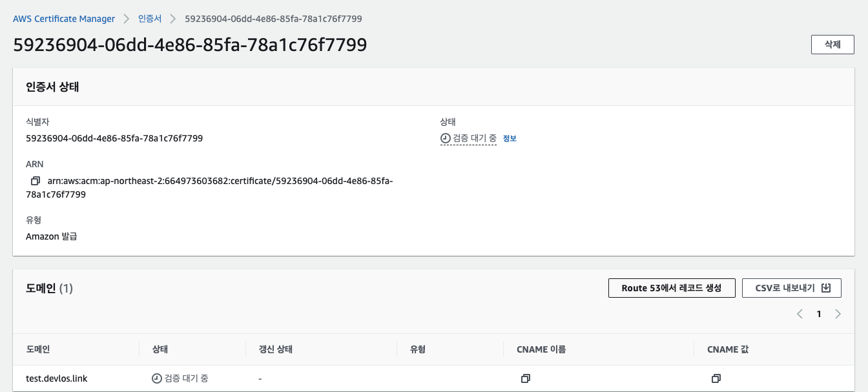Open the 정보 info link

coord(510,138)
